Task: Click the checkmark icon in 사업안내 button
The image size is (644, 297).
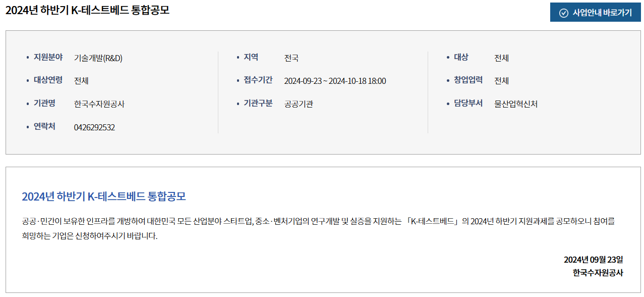Action: pos(563,13)
